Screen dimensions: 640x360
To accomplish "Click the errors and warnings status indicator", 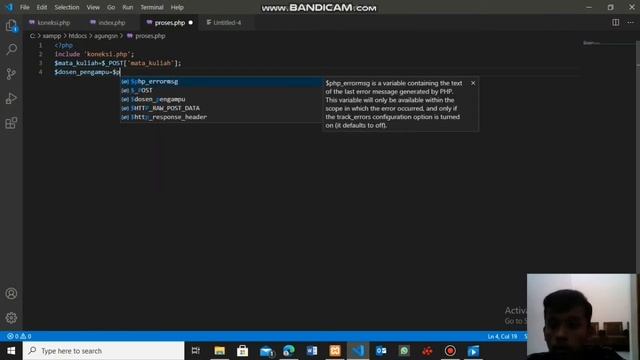I will pos(19,336).
